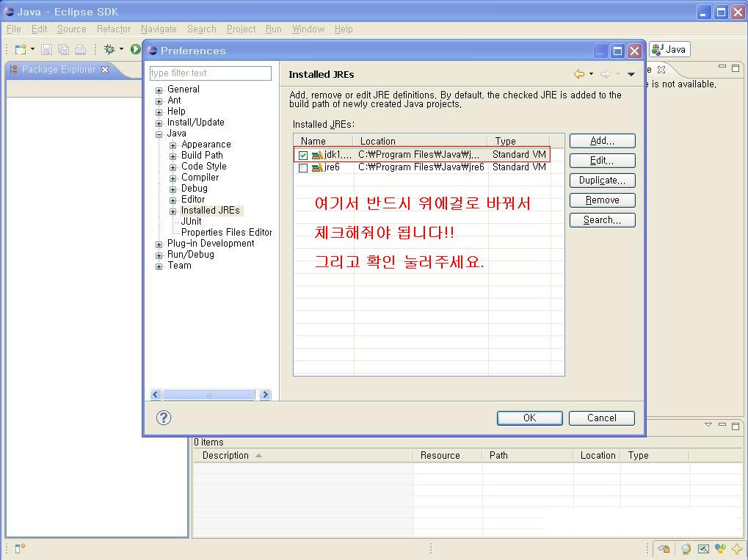Click the Eclipse icon in Preferences title bar

(x=152, y=51)
